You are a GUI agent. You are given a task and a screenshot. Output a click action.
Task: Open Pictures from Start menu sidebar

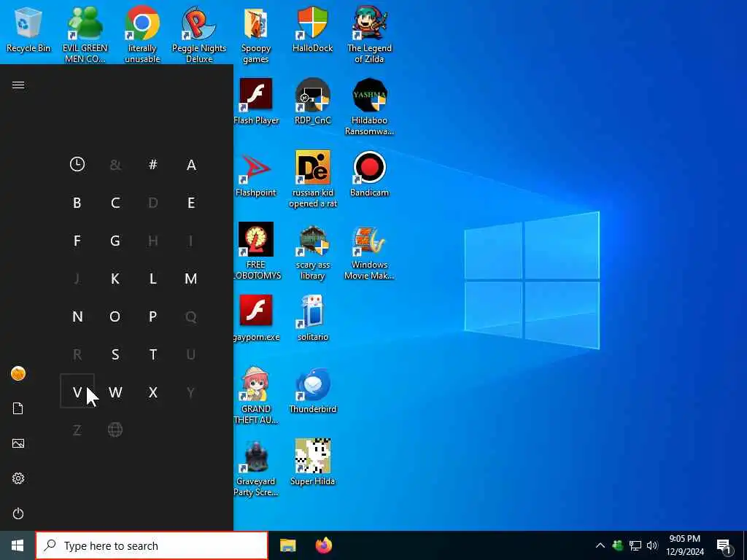click(x=18, y=443)
